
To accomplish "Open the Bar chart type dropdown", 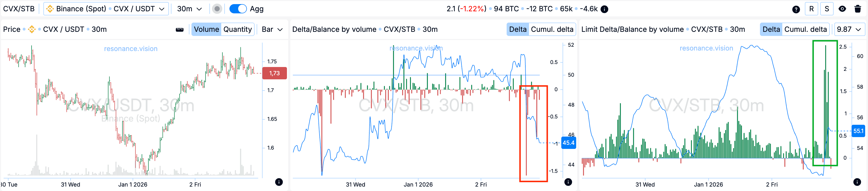I will 272,30.
